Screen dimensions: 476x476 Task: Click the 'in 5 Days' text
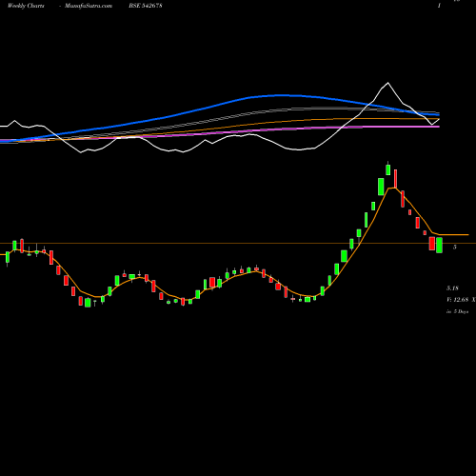(457, 311)
